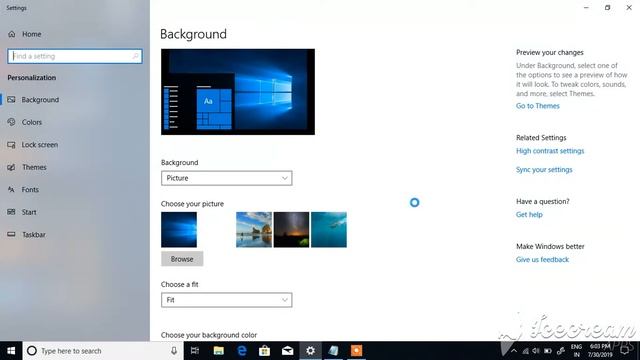
Task: Click the desktop background preview image
Action: (238, 92)
